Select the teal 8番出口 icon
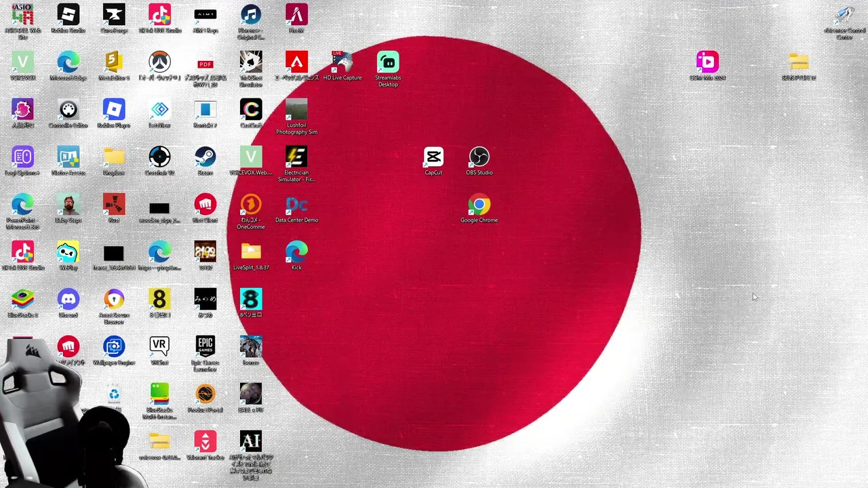Screen dimensions: 868x488 tap(251, 300)
